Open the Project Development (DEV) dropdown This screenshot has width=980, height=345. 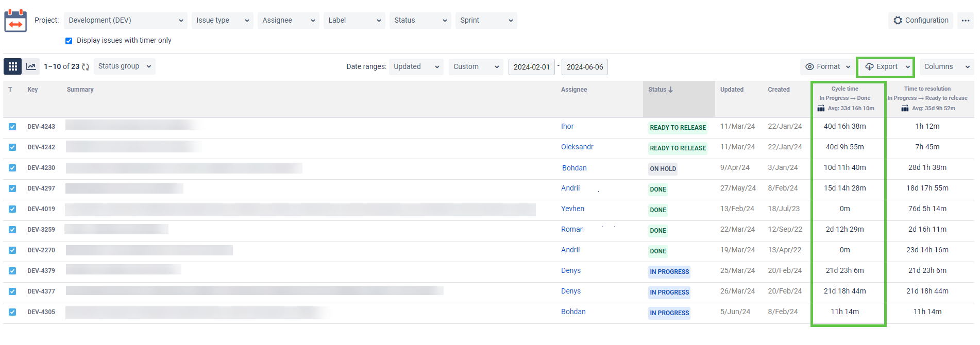(x=126, y=21)
